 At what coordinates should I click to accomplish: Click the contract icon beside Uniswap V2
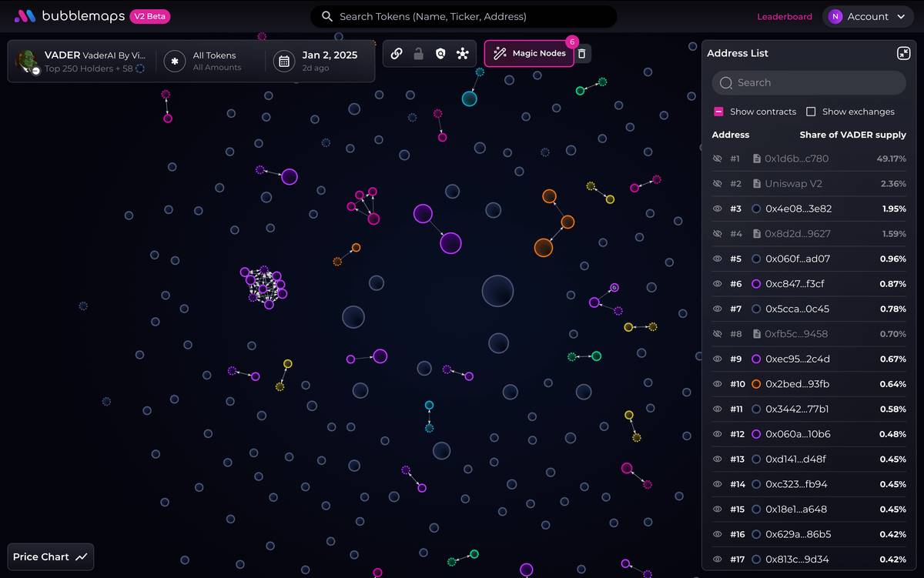coord(757,184)
